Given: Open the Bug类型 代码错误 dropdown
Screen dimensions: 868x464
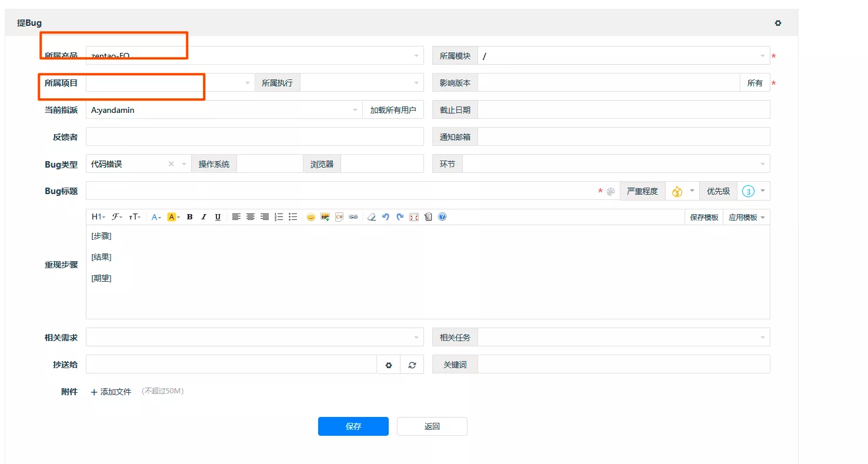Looking at the screenshot, I should tap(139, 164).
